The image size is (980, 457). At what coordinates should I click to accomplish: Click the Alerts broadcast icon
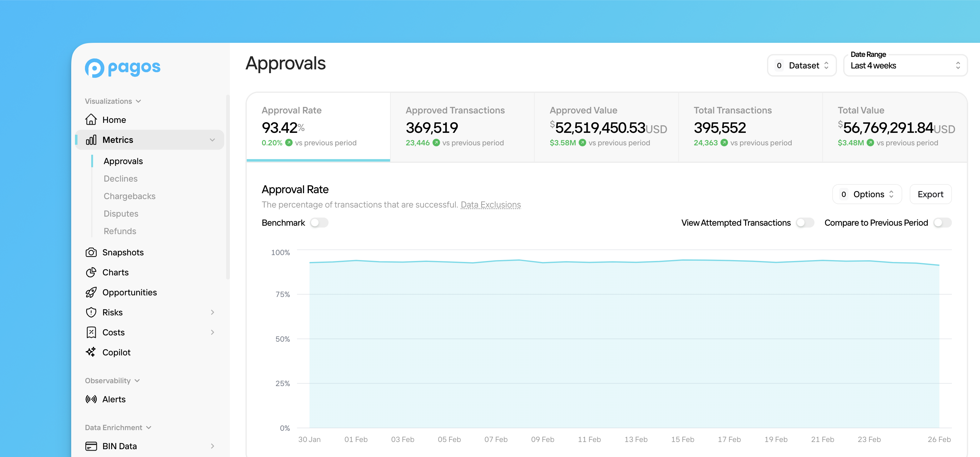(x=91, y=399)
